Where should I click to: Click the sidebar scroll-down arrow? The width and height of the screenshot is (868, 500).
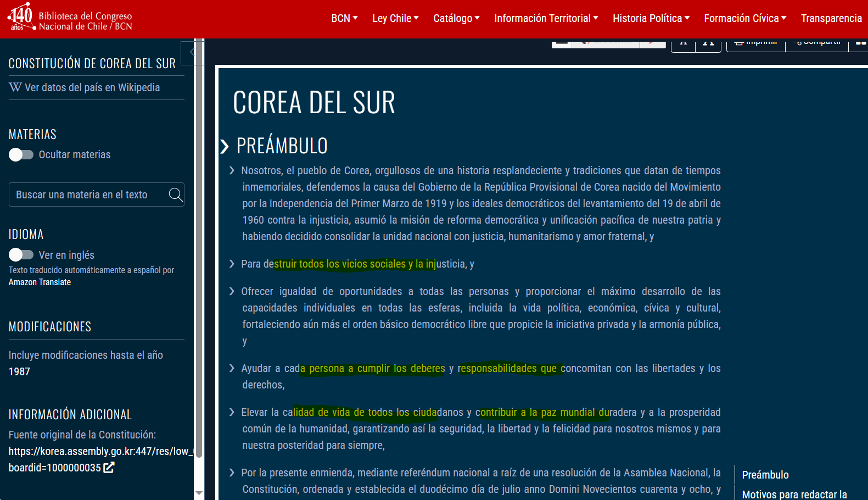pos(199,493)
